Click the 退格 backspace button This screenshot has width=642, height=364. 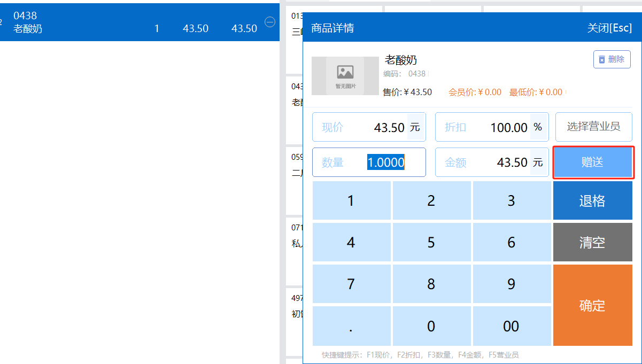pos(593,200)
